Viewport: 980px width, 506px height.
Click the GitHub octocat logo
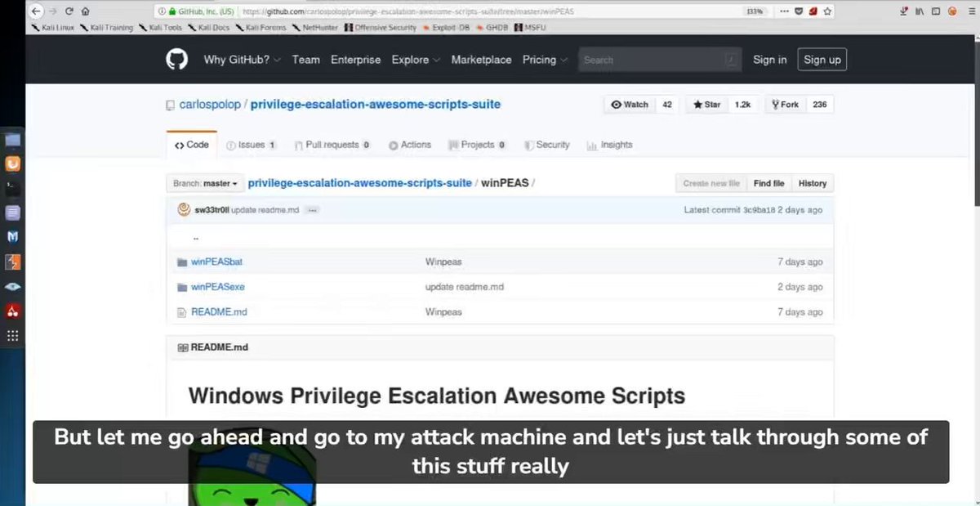177,60
